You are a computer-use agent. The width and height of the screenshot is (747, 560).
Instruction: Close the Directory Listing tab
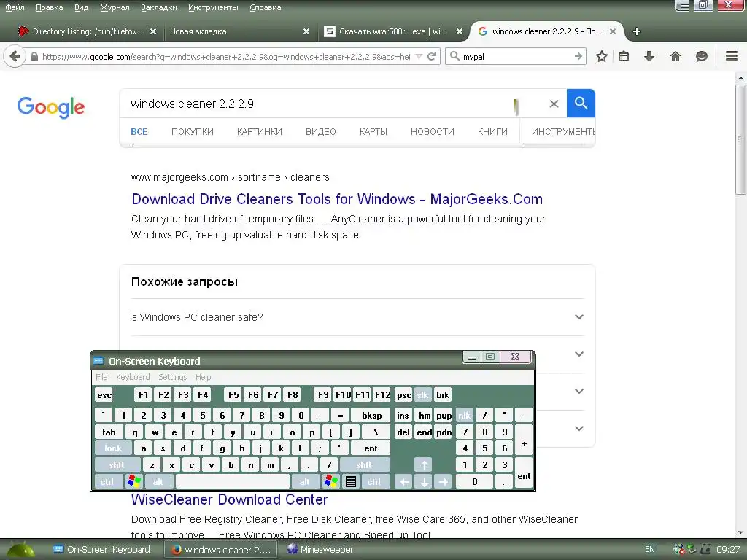pyautogui.click(x=153, y=31)
